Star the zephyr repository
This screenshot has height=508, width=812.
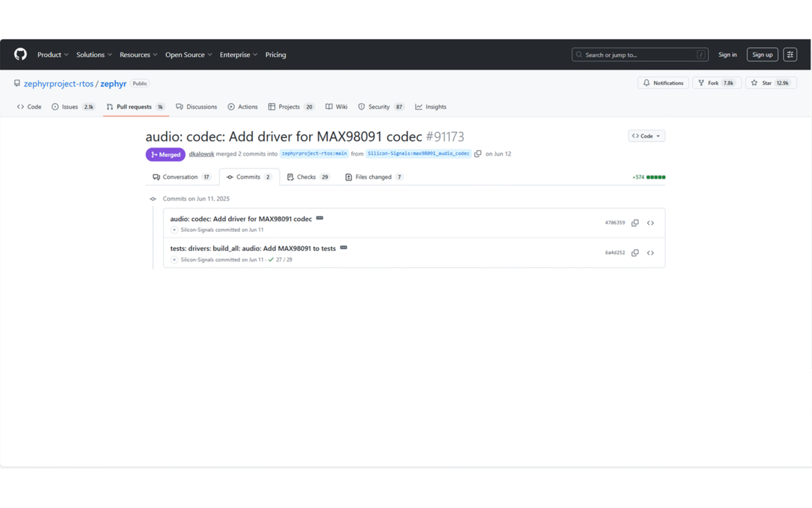pyautogui.click(x=771, y=83)
